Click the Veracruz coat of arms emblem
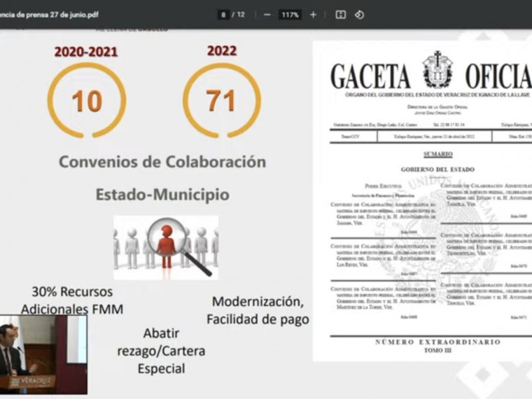This screenshot has height=399, width=532. point(438,70)
